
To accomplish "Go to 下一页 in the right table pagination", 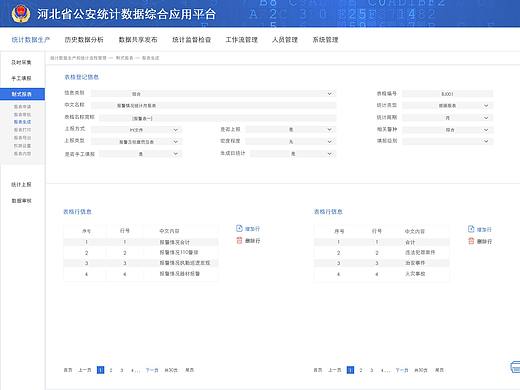I will tap(402, 370).
